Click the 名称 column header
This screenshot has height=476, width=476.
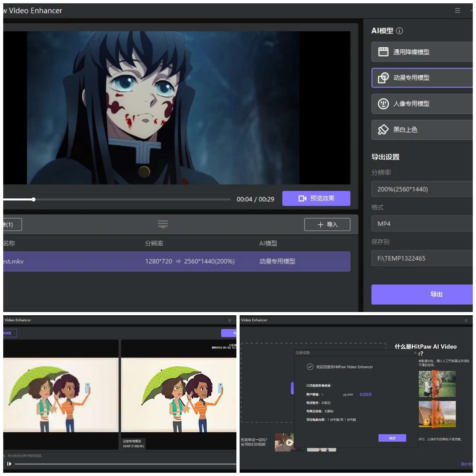(9, 243)
